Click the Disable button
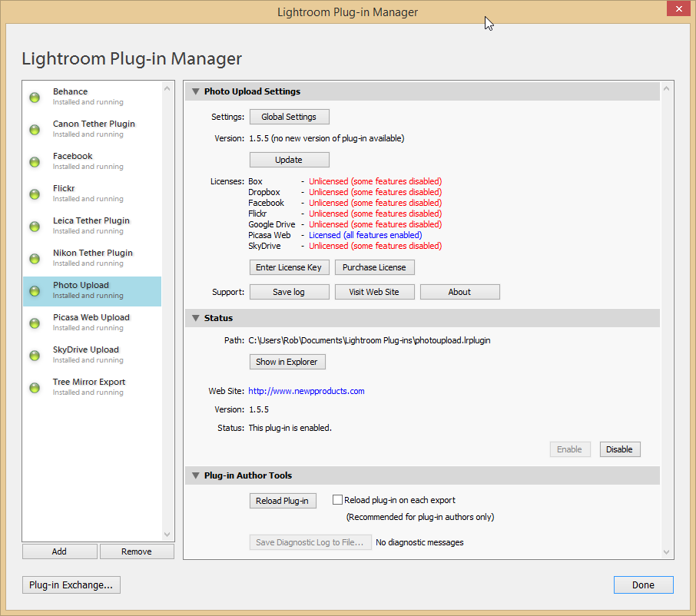 coord(619,449)
